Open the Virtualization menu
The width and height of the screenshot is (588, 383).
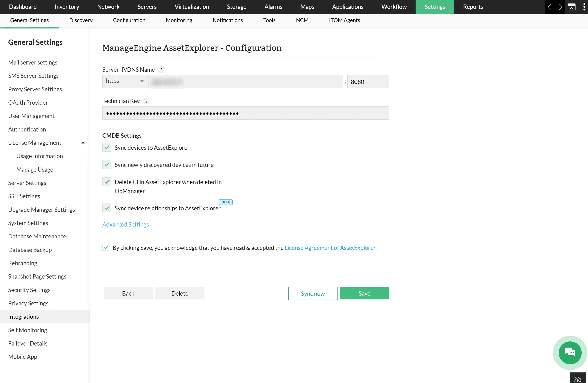click(192, 7)
